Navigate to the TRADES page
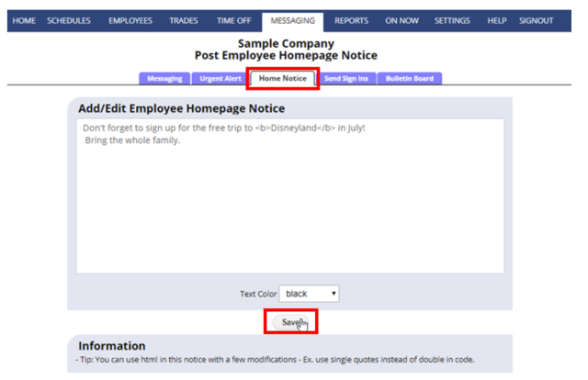 click(184, 21)
